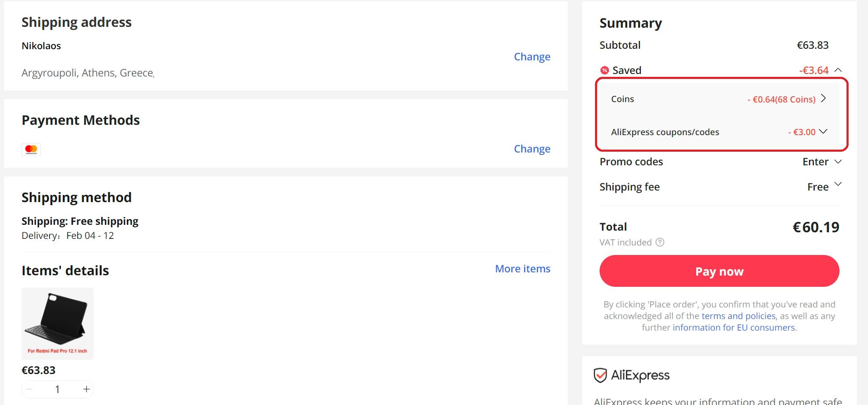Click the red Saved discount badge icon
The width and height of the screenshot is (868, 405).
[605, 70]
